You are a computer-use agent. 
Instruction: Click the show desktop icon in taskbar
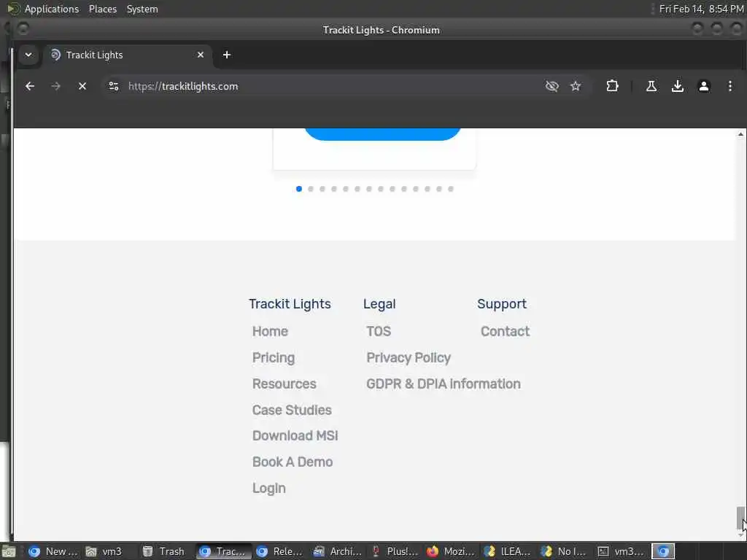tap(9, 551)
